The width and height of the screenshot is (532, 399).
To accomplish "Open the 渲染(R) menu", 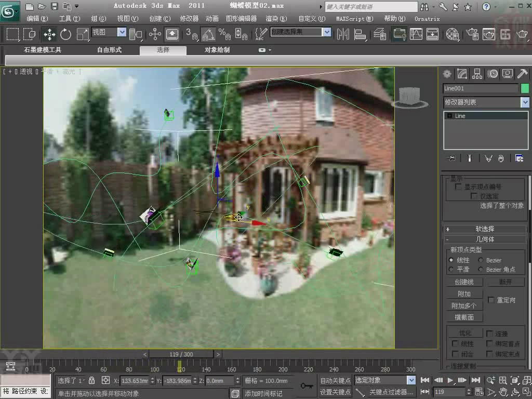I will click(276, 19).
